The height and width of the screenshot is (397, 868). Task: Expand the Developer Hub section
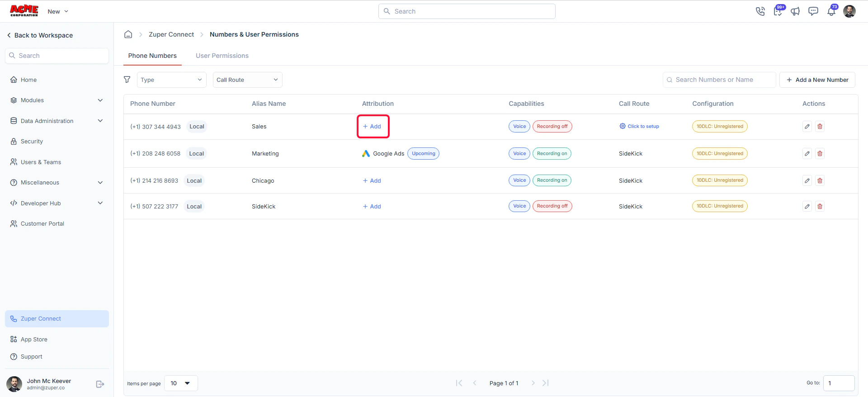pyautogui.click(x=57, y=203)
